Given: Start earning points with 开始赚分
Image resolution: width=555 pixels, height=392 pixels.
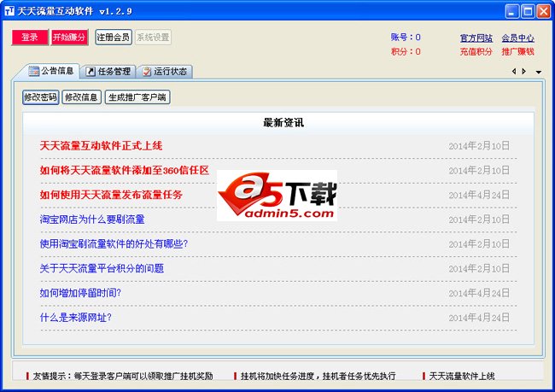Looking at the screenshot, I should click(69, 38).
